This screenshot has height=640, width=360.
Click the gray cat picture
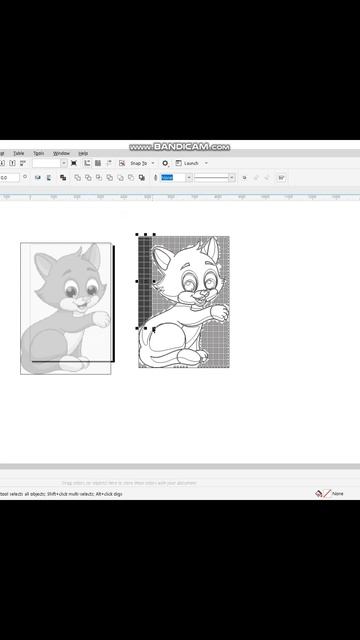pos(66,309)
